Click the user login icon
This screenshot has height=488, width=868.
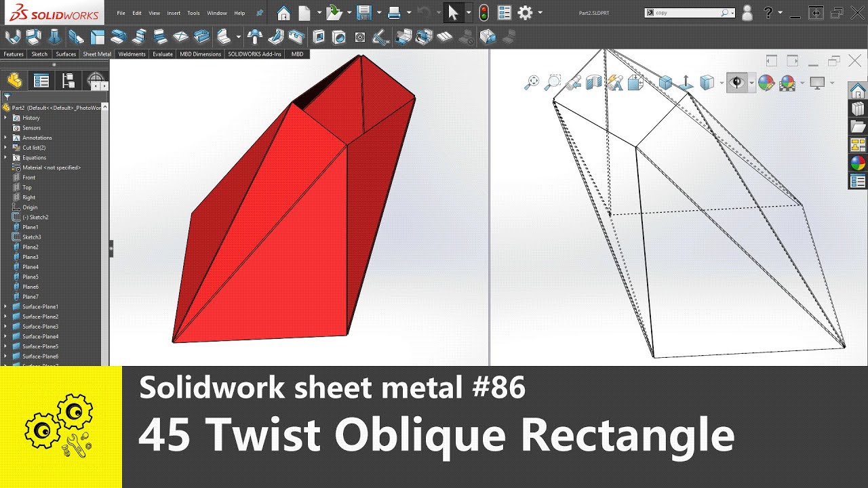point(747,13)
